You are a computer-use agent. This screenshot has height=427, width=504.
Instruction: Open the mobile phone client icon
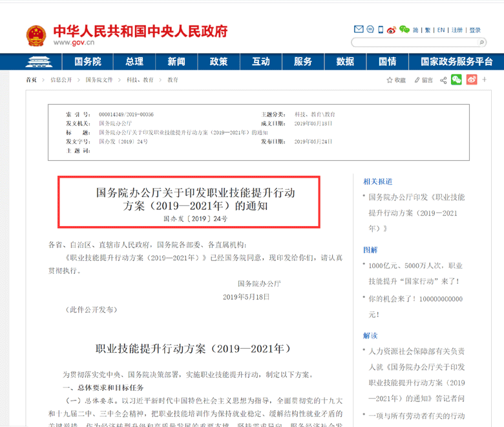(x=381, y=30)
